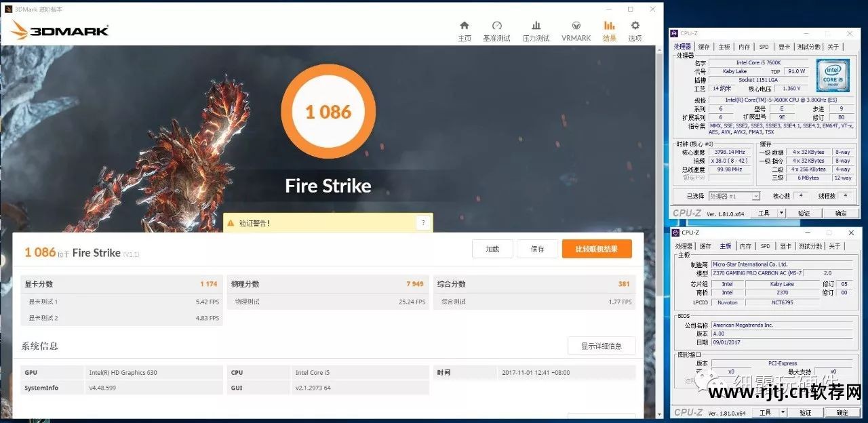Image resolution: width=868 pixels, height=423 pixels.
Task: Click the 综合分数 value 381
Action: 625,284
